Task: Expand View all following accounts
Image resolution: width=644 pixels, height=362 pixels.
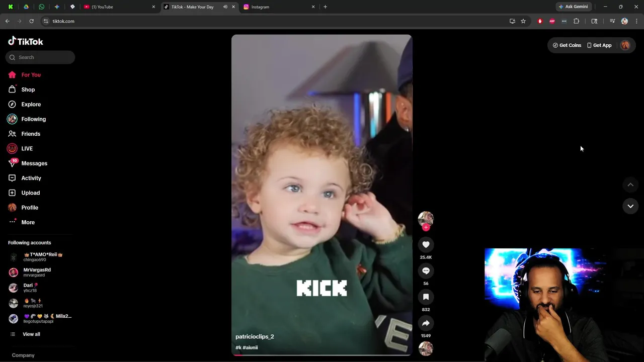Action: (24, 334)
